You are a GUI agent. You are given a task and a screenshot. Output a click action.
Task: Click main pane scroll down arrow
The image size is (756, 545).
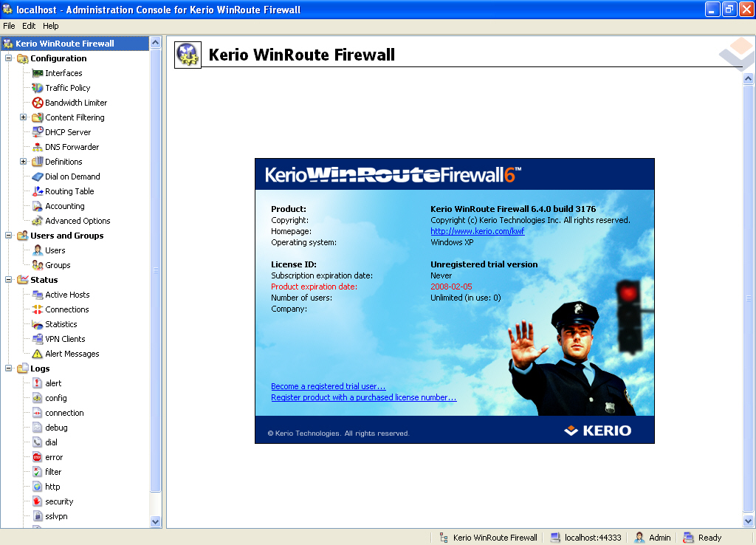[x=749, y=521]
